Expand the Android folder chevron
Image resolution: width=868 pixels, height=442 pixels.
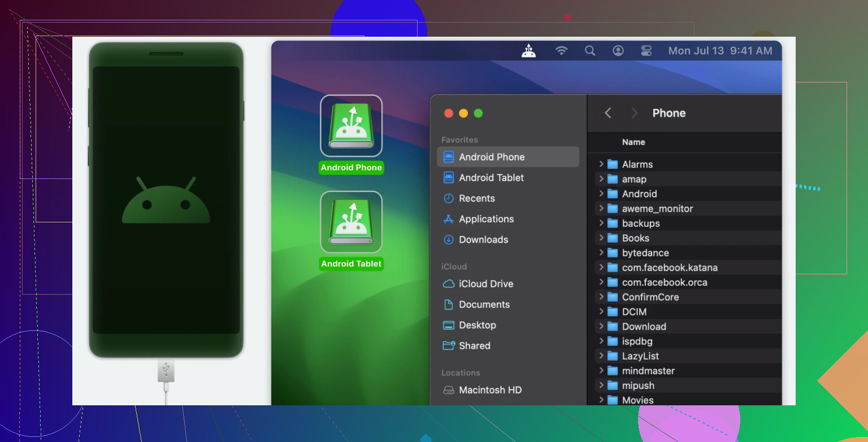[x=601, y=194]
